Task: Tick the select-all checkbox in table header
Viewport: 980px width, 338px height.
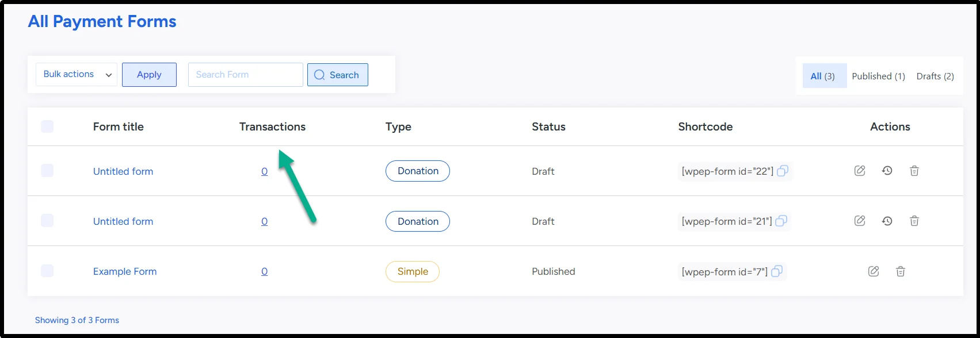Action: point(47,126)
